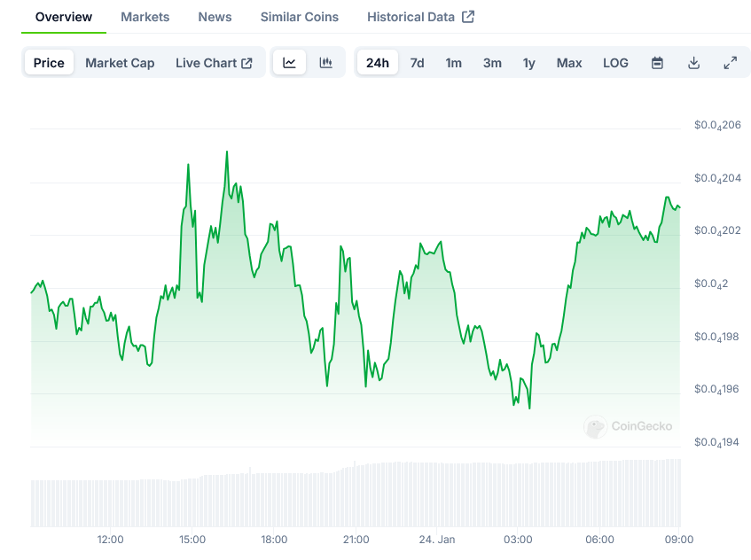This screenshot has height=560, width=751.
Task: Click the CoinGecko watermark logo
Action: pyautogui.click(x=628, y=426)
